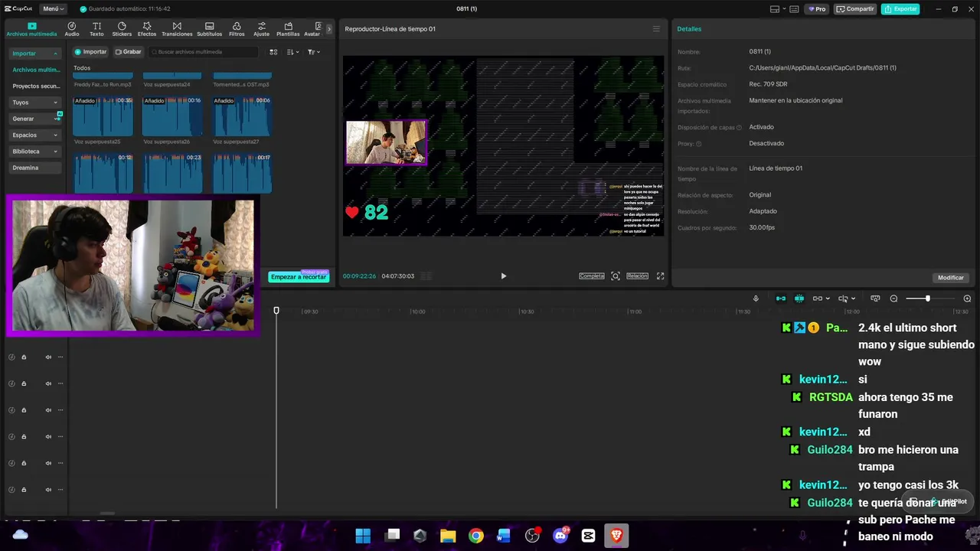The height and width of the screenshot is (551, 980).
Task: Click the preview-axis split icon above the timeline
Action: 844,298
